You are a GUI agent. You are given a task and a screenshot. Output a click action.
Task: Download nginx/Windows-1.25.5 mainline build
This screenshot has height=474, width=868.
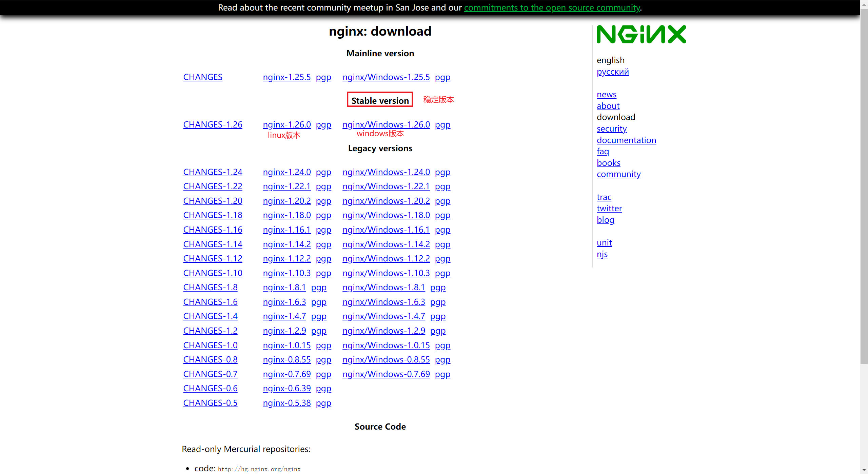(x=386, y=77)
